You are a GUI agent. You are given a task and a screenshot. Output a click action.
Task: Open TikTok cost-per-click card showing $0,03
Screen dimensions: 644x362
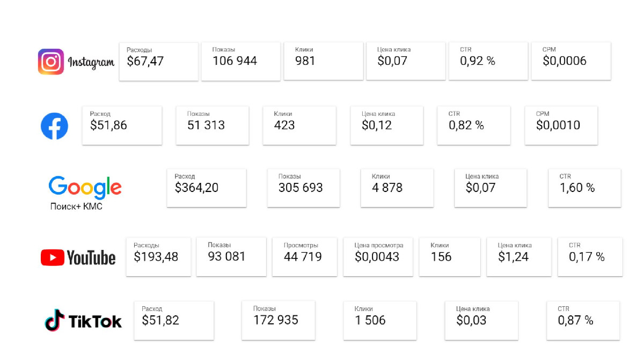point(481,320)
